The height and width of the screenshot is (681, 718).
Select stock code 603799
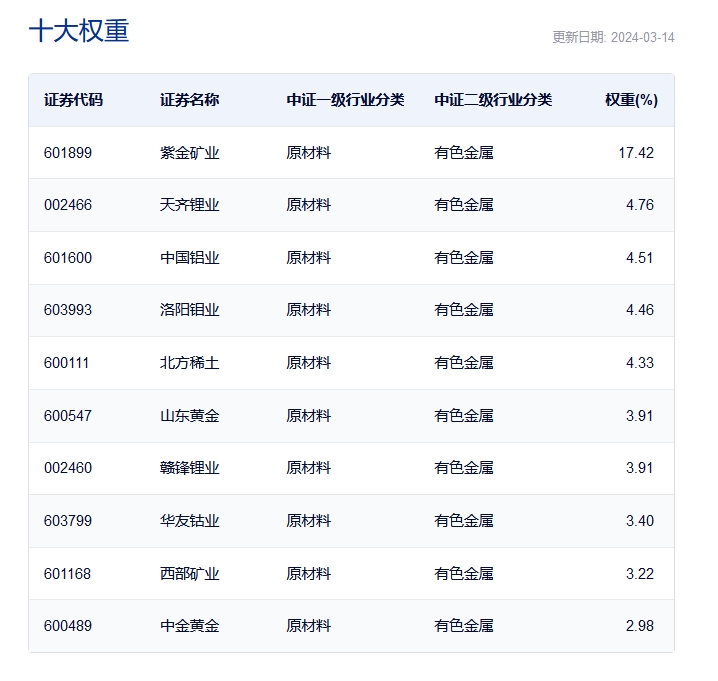click(68, 521)
